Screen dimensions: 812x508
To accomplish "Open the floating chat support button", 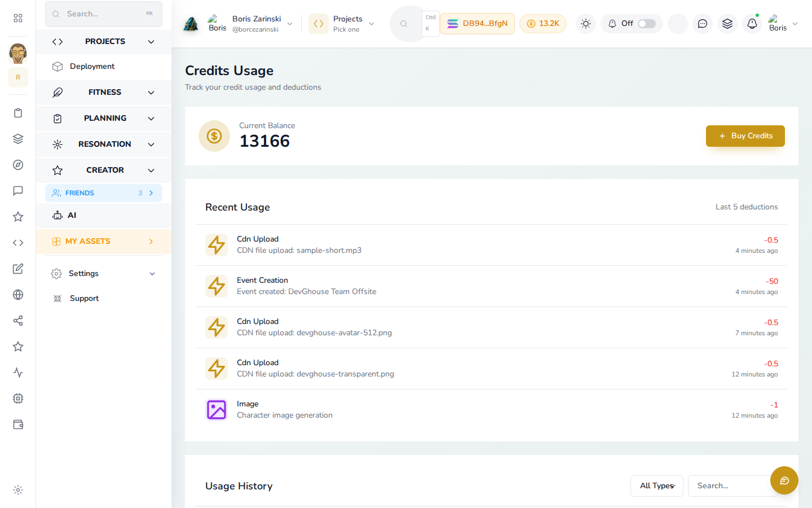I will pos(784,480).
